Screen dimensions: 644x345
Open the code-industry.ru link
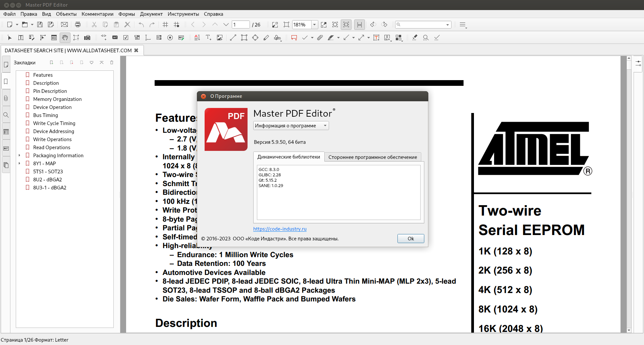coord(280,229)
